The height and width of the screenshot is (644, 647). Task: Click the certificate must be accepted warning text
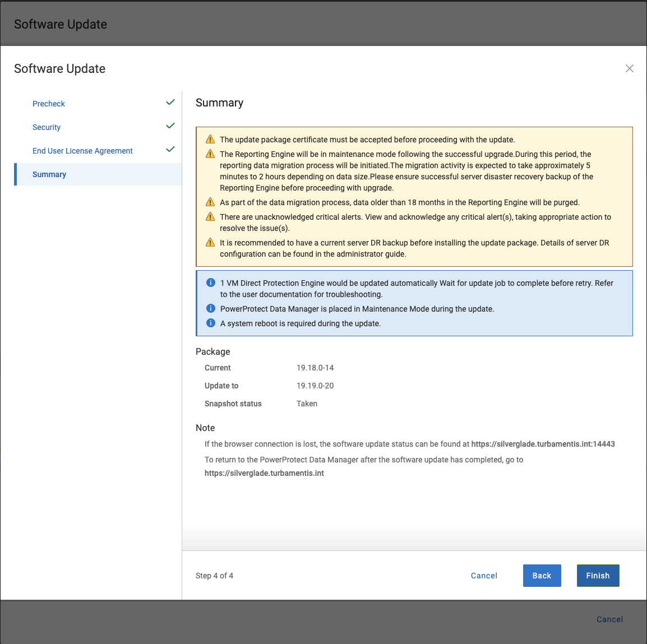[x=367, y=140]
